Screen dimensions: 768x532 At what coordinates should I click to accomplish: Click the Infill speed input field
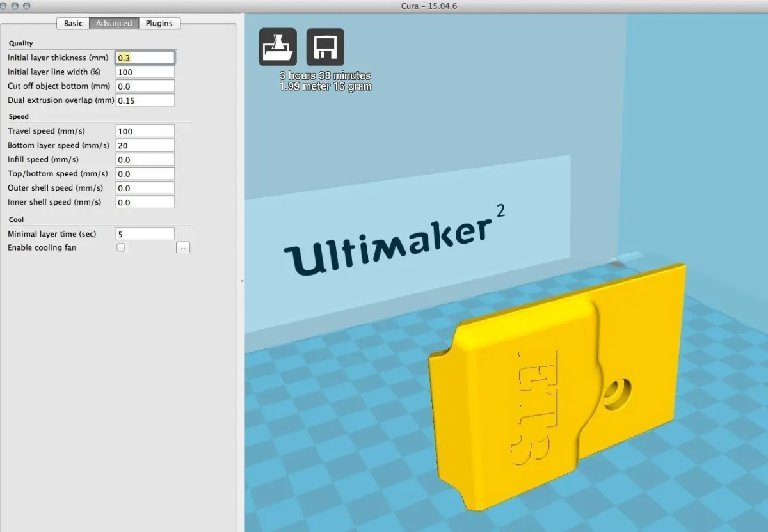click(x=145, y=160)
